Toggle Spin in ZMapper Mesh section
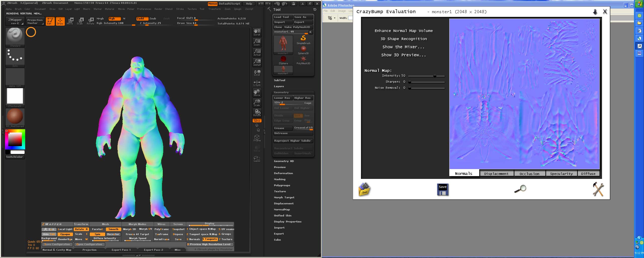Image resolution: width=644 pixels, height=258 pixels. 97,234
